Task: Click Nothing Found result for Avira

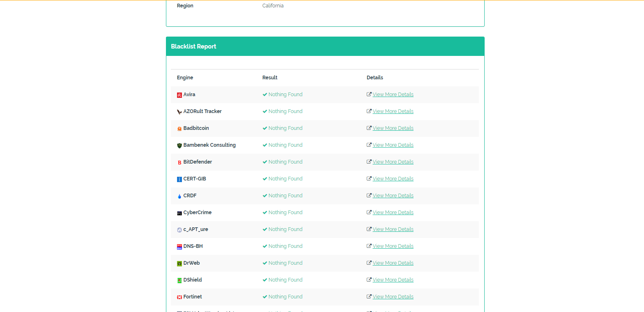Action: click(283, 95)
